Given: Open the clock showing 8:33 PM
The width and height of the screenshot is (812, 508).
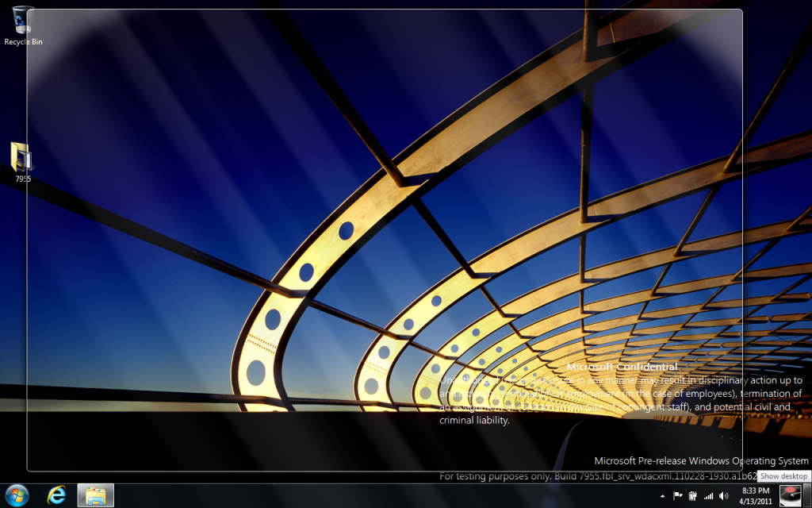Looking at the screenshot, I should [756, 496].
